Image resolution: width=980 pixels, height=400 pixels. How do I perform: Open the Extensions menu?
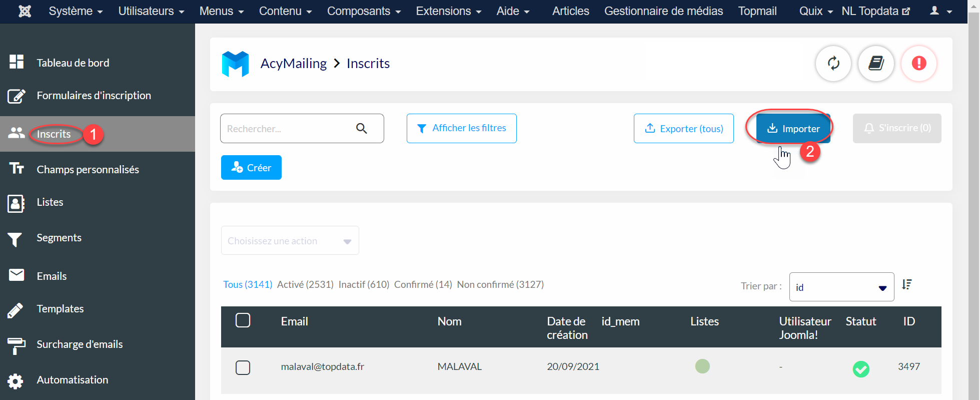point(448,11)
